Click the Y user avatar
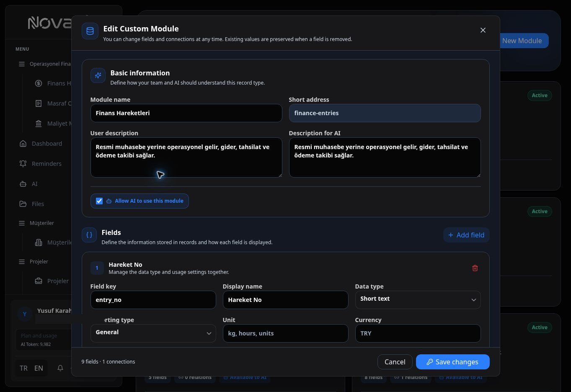Viewport: 571px width, 392px height. 25,314
